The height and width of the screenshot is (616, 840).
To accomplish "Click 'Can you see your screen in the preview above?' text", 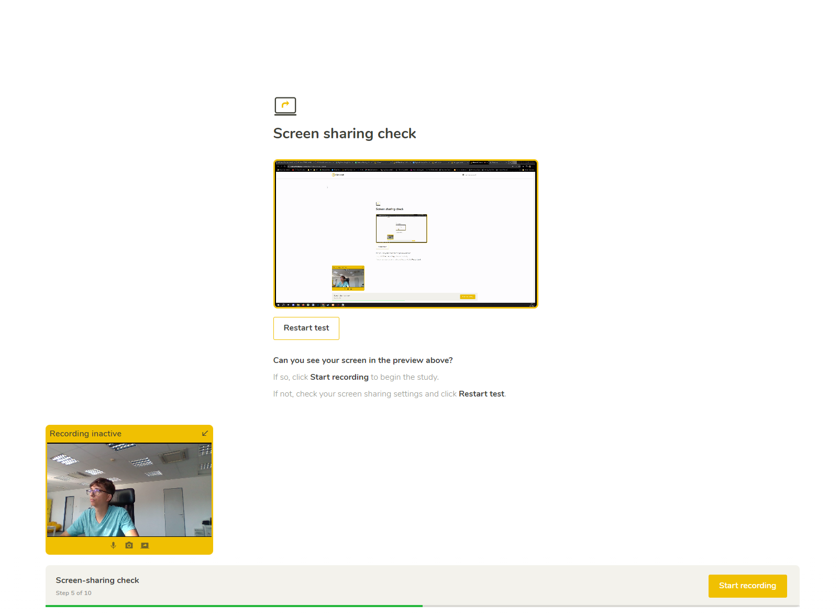I will [x=363, y=360].
